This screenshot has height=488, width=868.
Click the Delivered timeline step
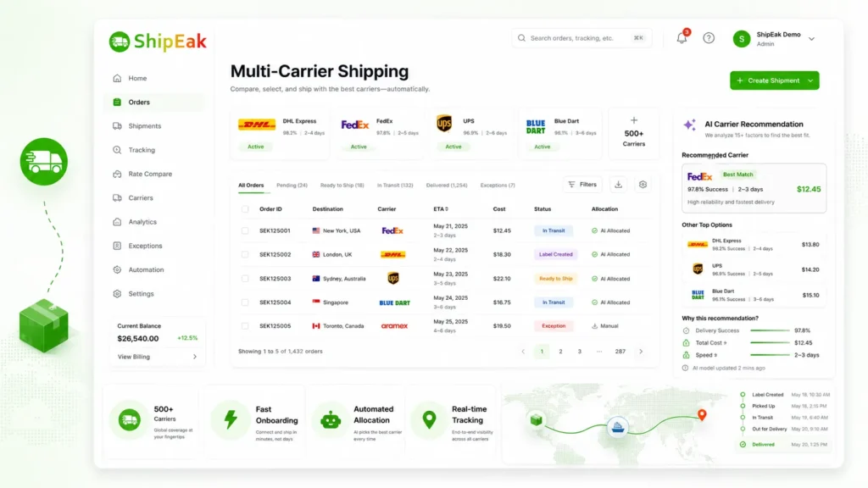pyautogui.click(x=784, y=444)
